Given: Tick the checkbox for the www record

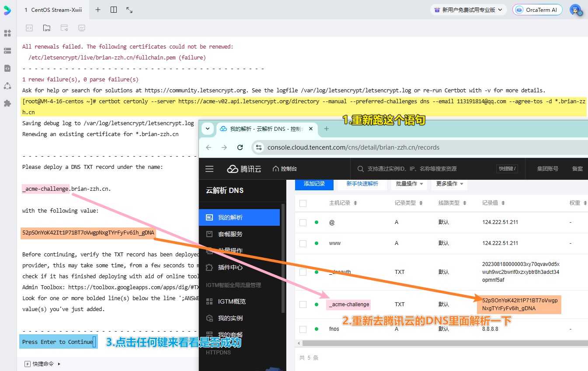Looking at the screenshot, I should (303, 243).
